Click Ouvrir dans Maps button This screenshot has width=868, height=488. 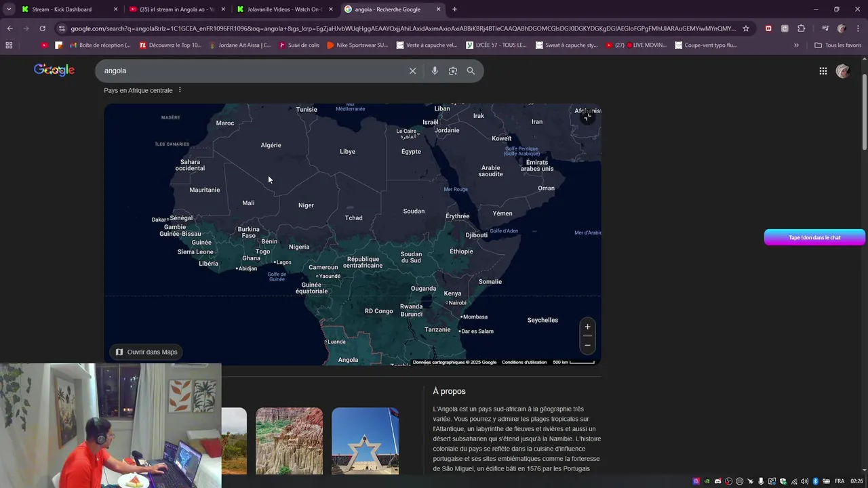pyautogui.click(x=146, y=352)
